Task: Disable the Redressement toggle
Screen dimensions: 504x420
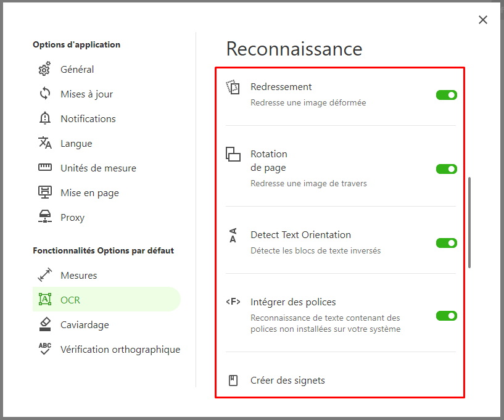Action: click(x=447, y=95)
